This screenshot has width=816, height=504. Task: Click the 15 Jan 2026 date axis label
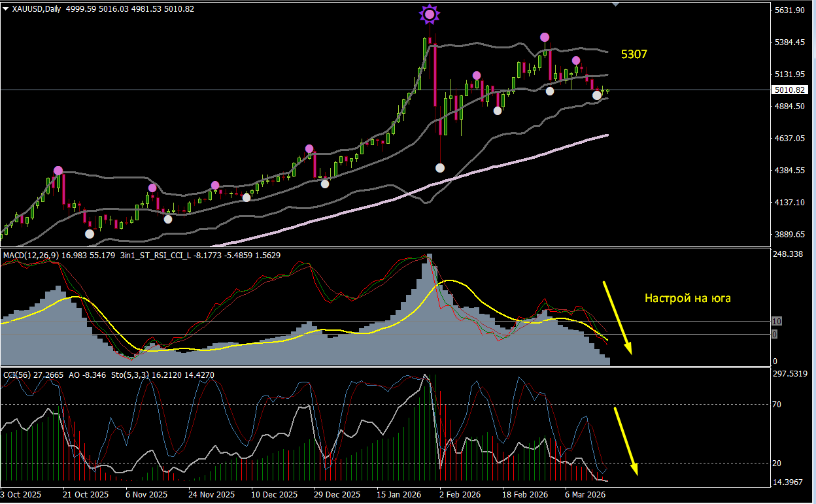click(398, 495)
